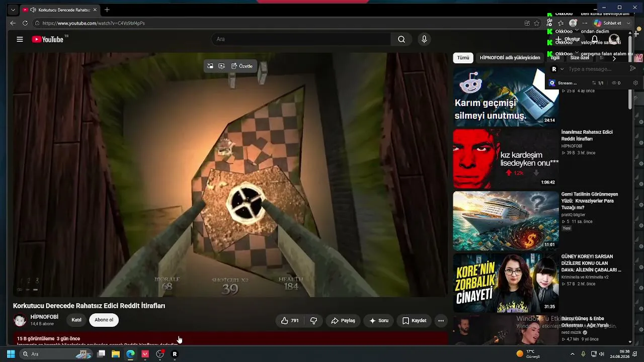The height and width of the screenshot is (362, 644).
Task: Open GÜNEY KOREYİ SARSAN video title
Action: coord(591,263)
